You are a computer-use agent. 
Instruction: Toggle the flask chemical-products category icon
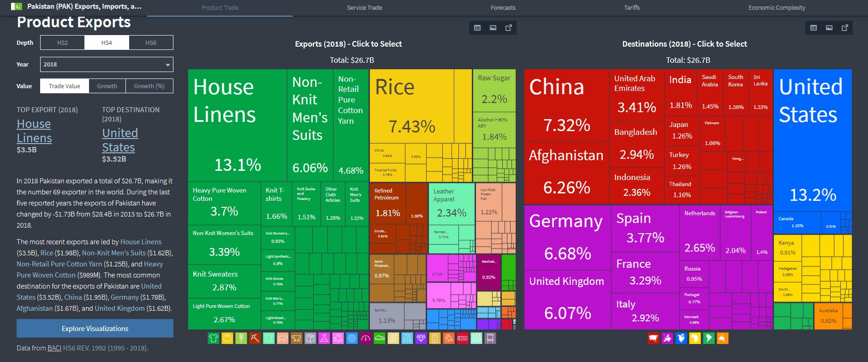pos(324,338)
